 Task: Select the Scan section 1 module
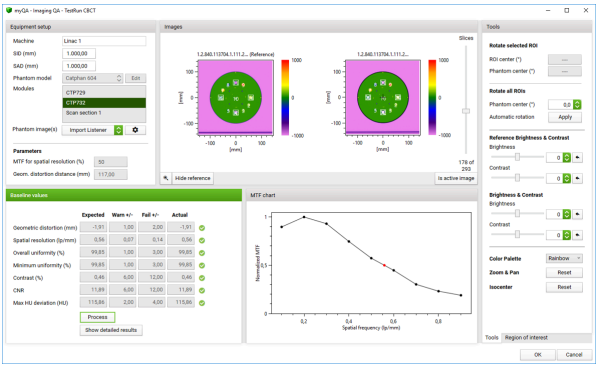104,113
